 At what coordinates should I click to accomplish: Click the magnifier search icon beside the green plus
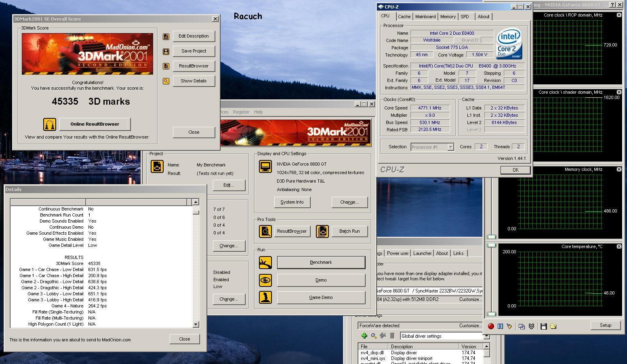coord(374,336)
